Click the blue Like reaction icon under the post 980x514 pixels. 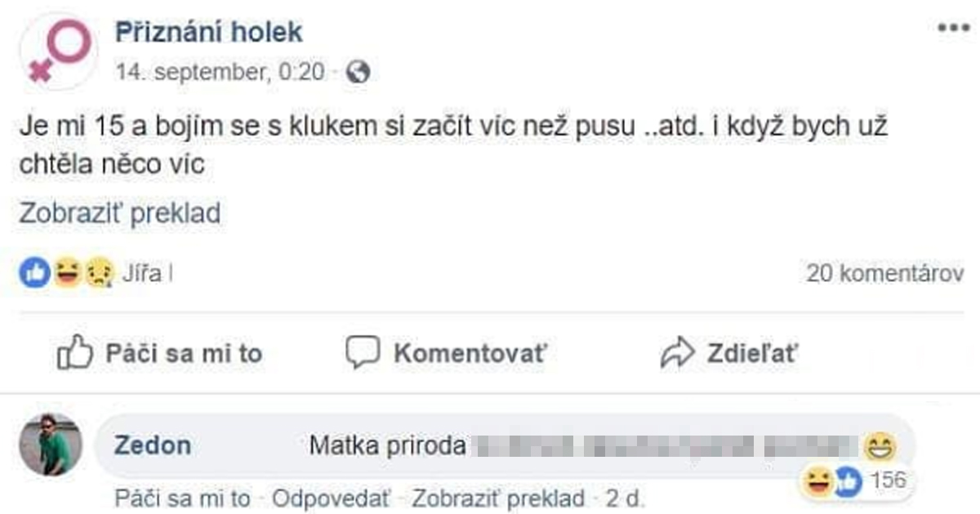[33, 270]
